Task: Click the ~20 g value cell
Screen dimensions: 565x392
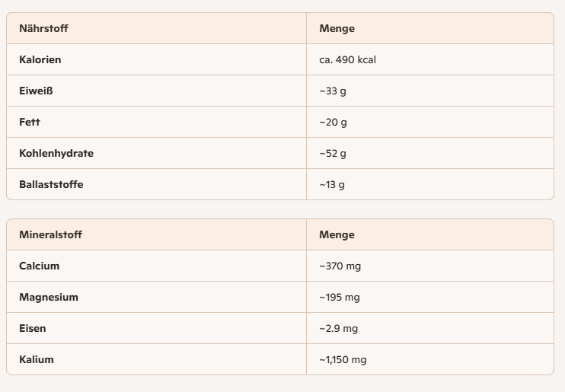Action: (333, 122)
